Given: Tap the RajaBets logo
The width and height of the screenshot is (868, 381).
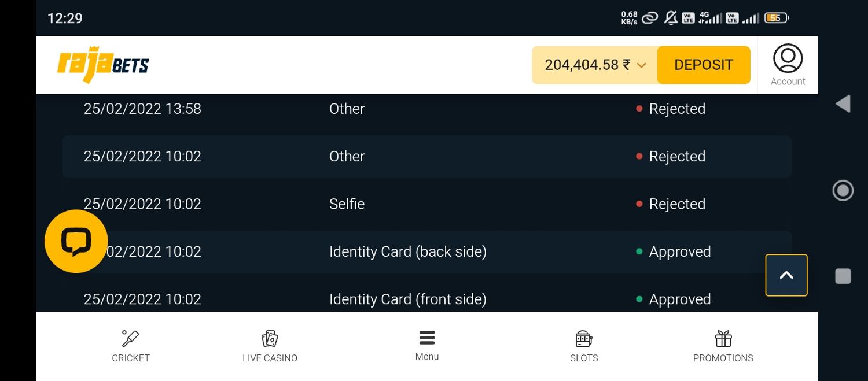Looking at the screenshot, I should pyautogui.click(x=103, y=65).
